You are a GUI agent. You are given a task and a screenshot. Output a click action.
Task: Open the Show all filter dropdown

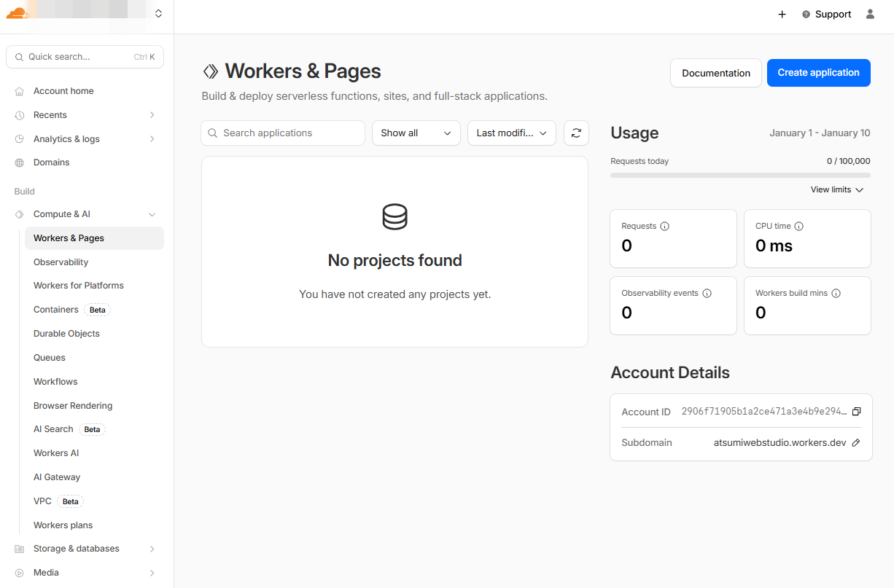pyautogui.click(x=416, y=133)
